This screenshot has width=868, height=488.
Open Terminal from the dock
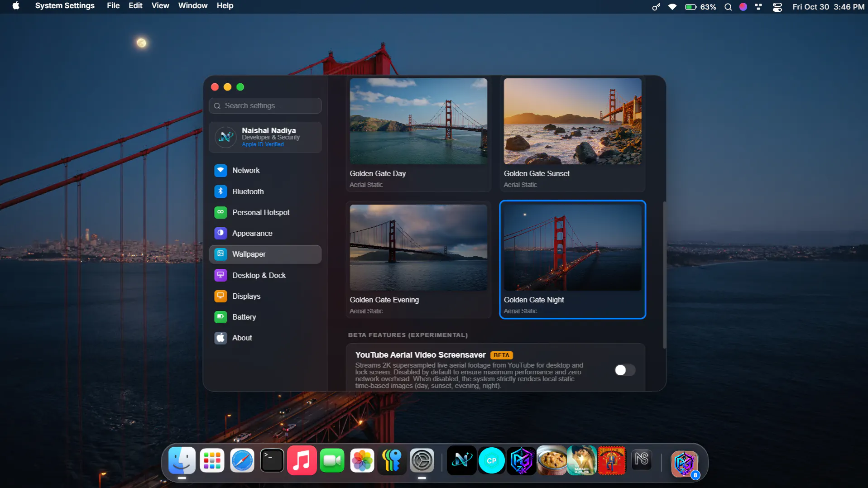(272, 461)
